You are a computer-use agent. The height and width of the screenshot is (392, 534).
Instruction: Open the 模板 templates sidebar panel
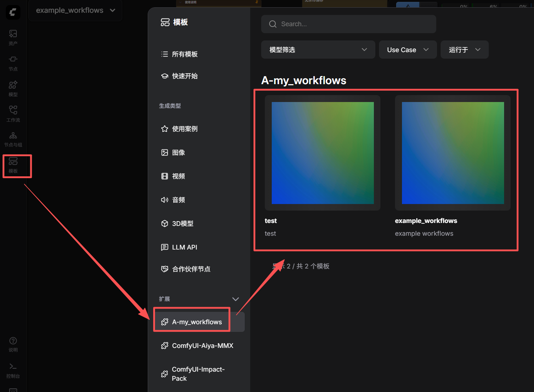click(13, 165)
